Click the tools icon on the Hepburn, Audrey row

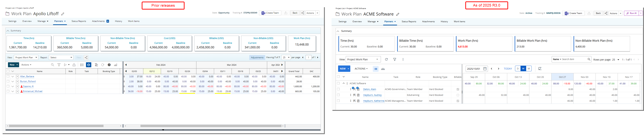click(354, 95)
